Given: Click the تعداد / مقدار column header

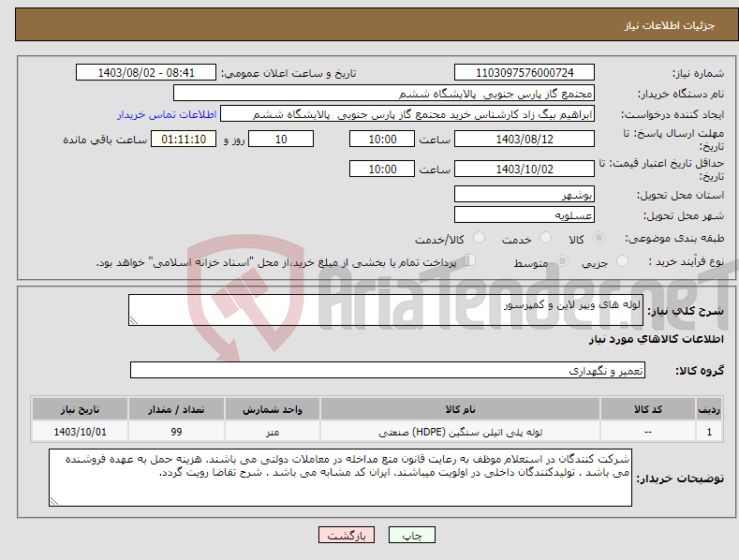Looking at the screenshot, I should 176,409.
